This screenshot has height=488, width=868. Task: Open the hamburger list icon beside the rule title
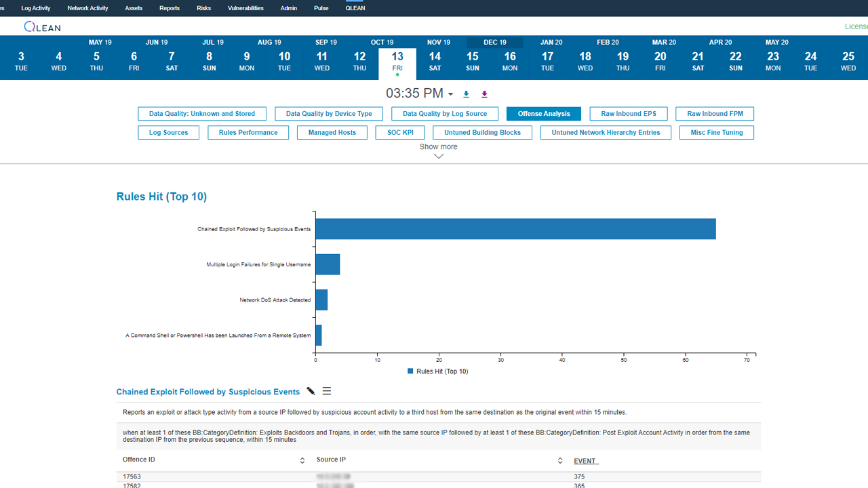coord(327,391)
